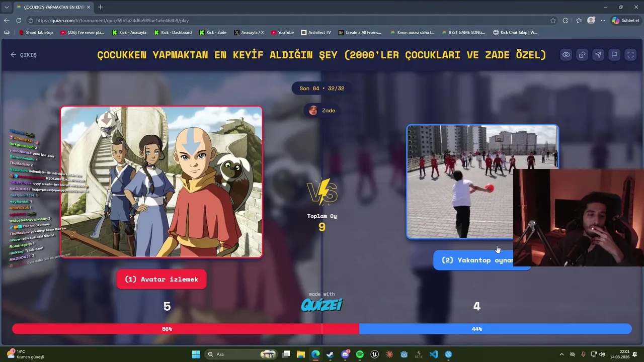Screen dimensions: 644x362
Task: Open Microsoft Edge taskbar icon
Action: tap(315, 354)
